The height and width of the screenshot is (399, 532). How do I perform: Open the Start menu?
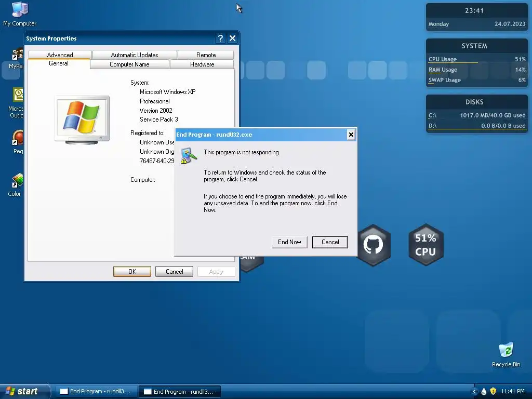point(24,391)
